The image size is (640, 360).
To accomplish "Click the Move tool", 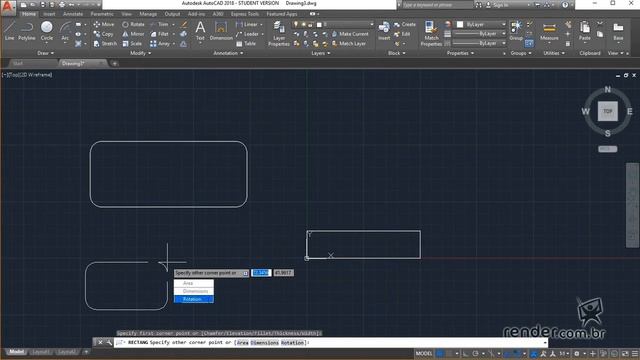I will click(104, 24).
